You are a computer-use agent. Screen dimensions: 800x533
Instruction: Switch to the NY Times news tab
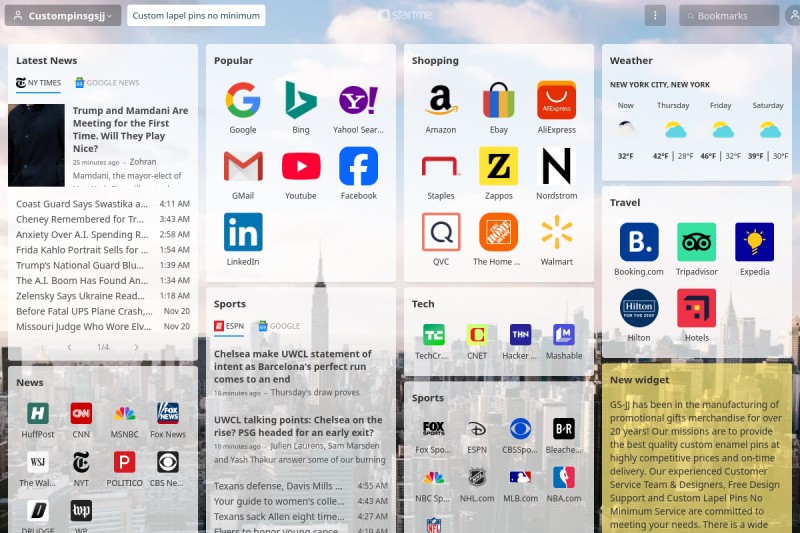pos(38,83)
